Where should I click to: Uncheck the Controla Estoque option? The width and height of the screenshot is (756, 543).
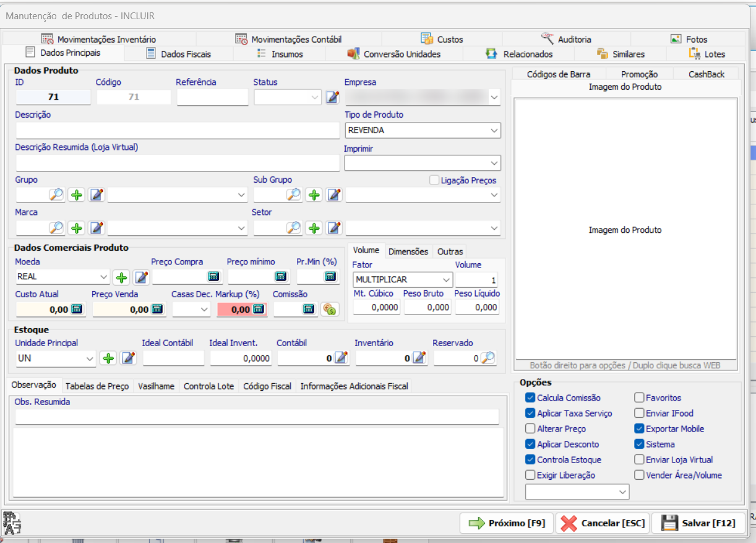click(530, 459)
